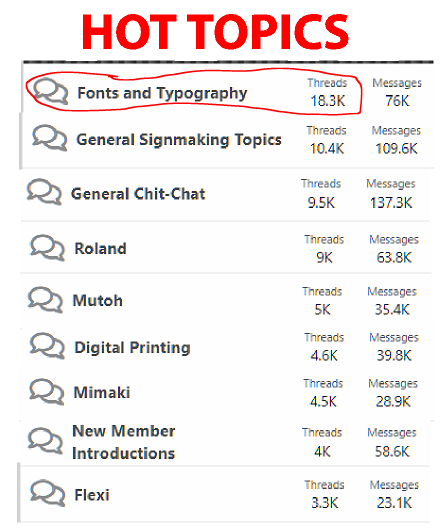The width and height of the screenshot is (443, 529).
Task: Open the Roland forum link
Action: coord(100,249)
